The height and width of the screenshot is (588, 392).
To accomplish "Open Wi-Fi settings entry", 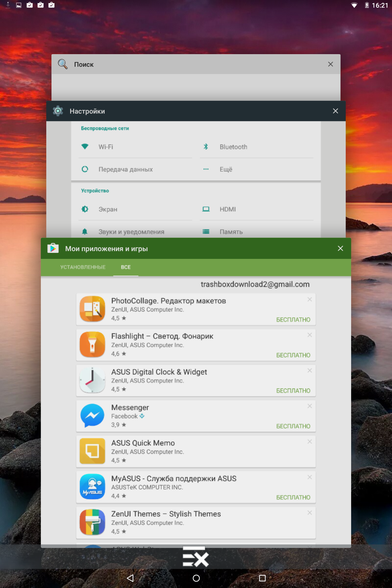I will (135, 147).
